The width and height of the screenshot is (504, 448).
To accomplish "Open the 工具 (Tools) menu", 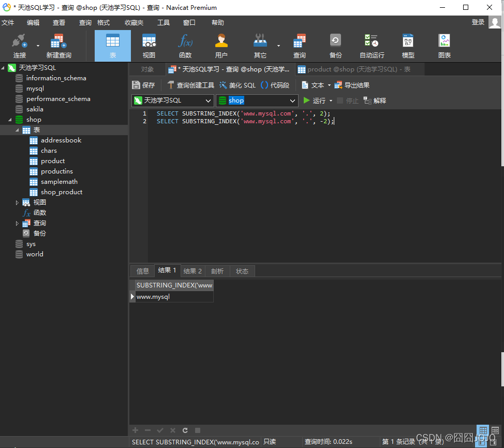I will tap(164, 22).
